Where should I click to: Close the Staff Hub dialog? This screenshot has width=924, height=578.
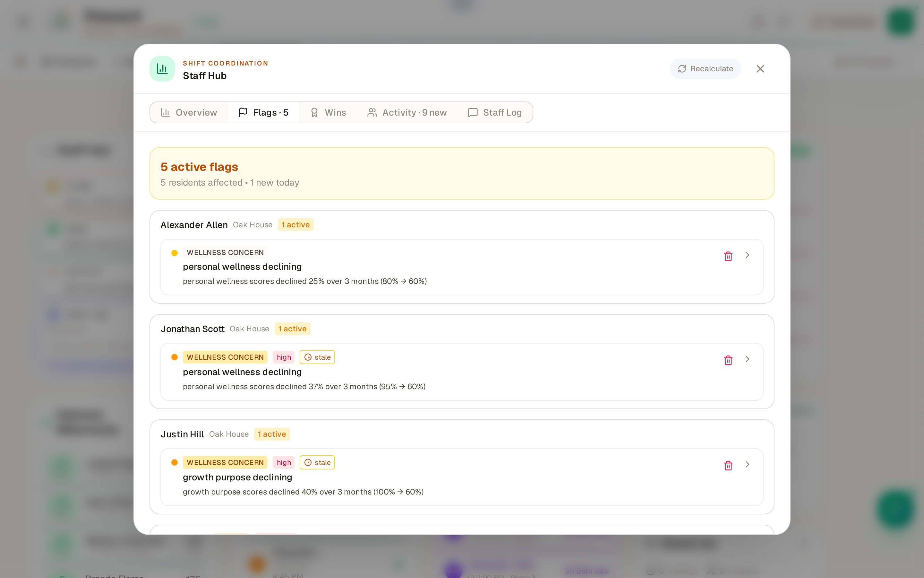pos(760,69)
